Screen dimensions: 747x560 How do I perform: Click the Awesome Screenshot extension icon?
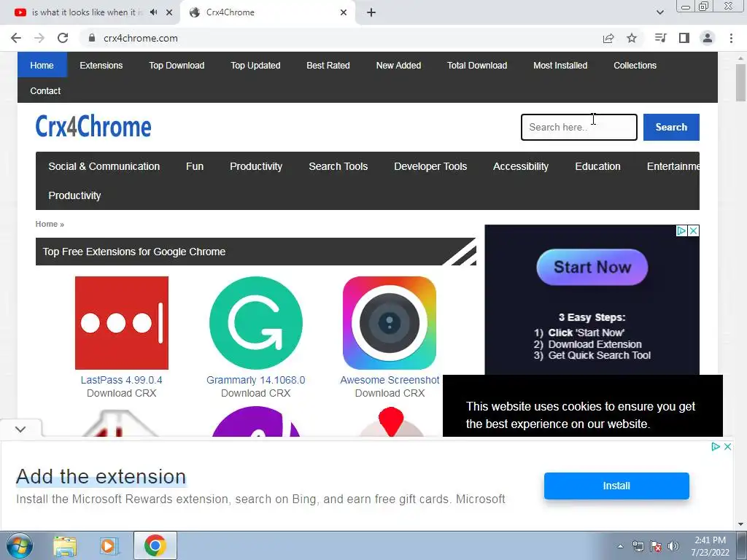pyautogui.click(x=390, y=323)
